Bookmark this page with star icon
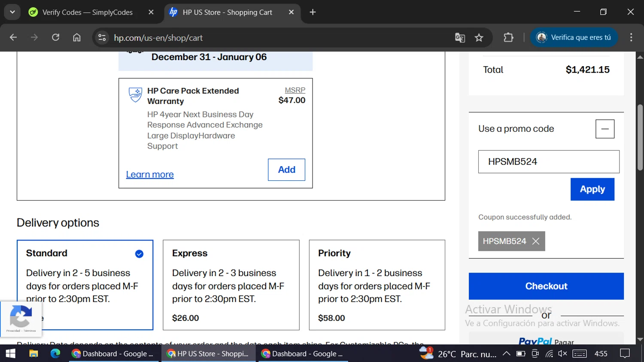The image size is (644, 362). (x=479, y=38)
